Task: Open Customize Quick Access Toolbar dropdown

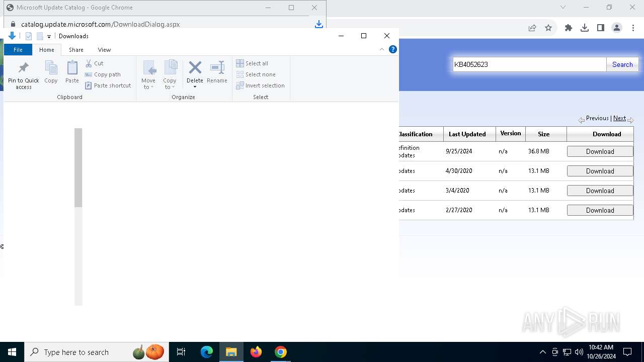Action: (49, 36)
